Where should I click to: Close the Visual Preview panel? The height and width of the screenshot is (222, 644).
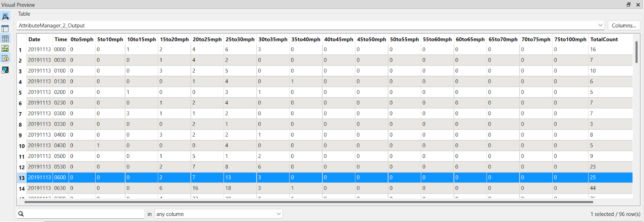click(638, 4)
